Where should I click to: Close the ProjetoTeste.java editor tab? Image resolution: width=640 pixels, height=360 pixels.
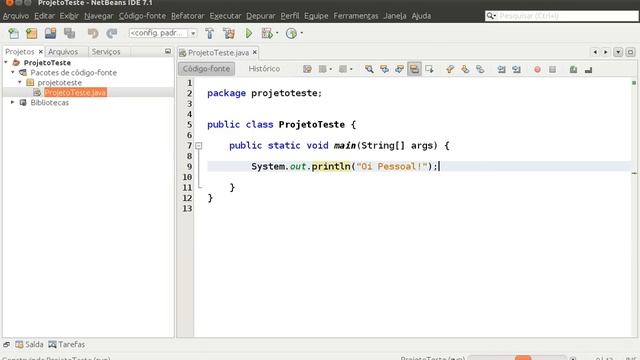coord(255,52)
